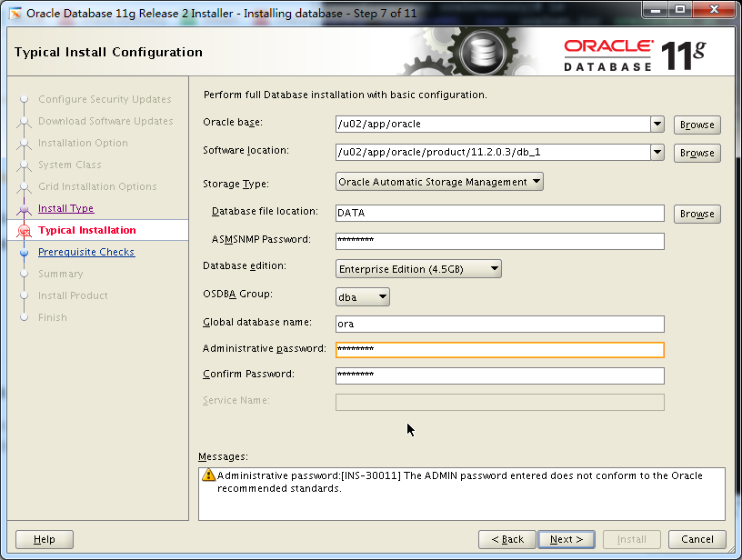Cancel the installation
Viewport: 742px width, 560px height.
coord(697,539)
